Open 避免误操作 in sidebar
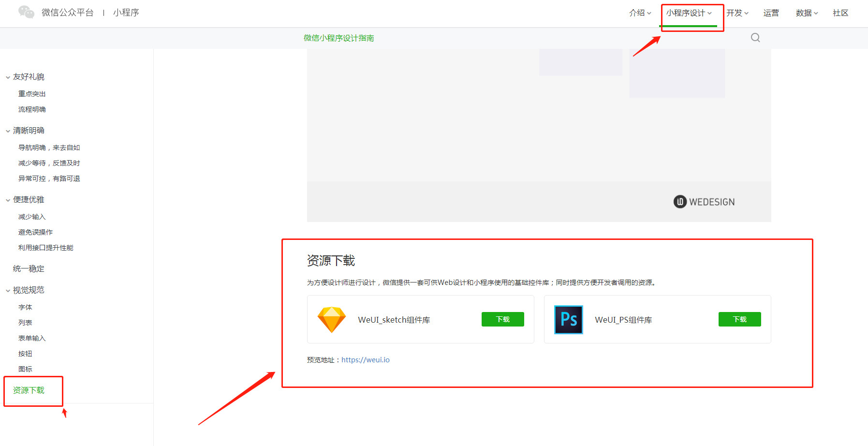The image size is (868, 446). tap(36, 232)
